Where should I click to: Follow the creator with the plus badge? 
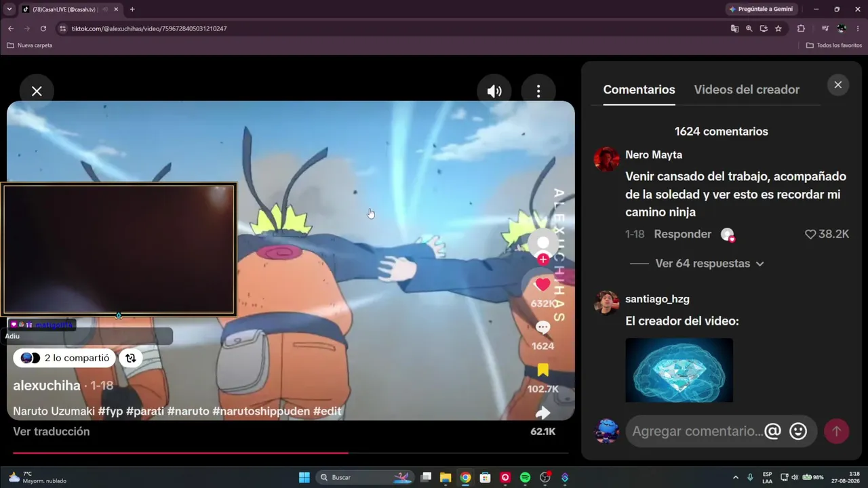pos(543,259)
